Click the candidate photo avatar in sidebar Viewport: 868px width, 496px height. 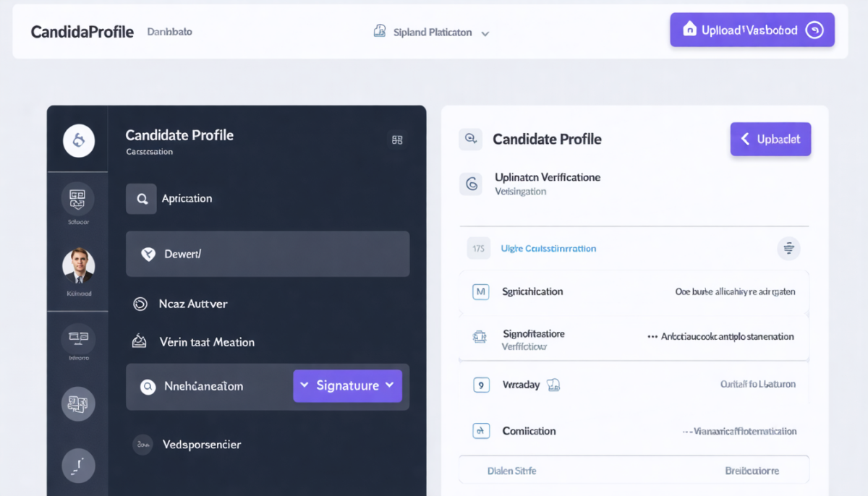click(x=78, y=265)
